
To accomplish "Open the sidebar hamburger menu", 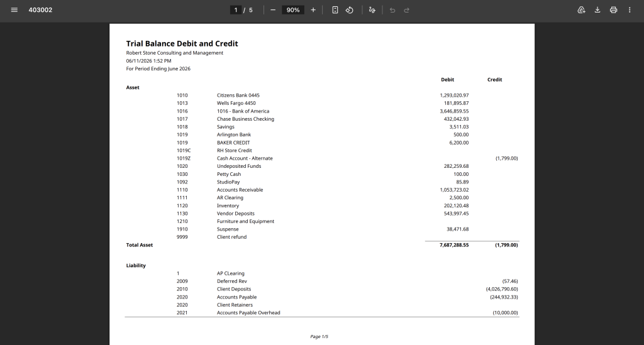I will coord(14,10).
